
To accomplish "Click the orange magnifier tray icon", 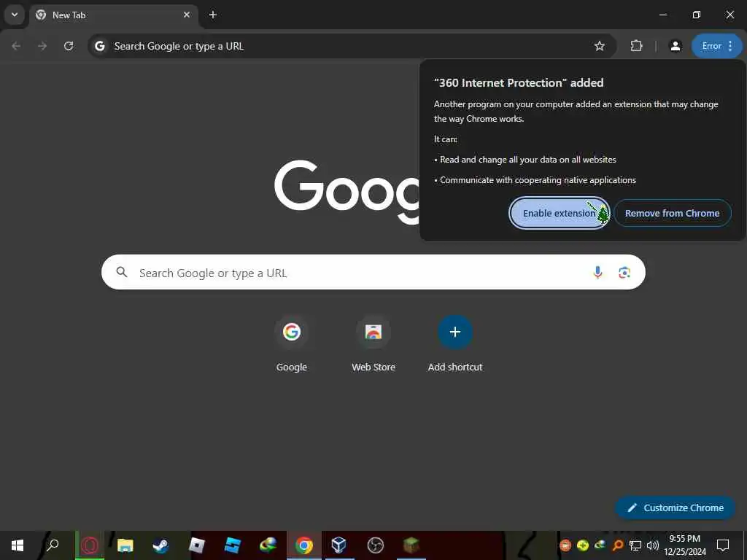I will point(617,545).
